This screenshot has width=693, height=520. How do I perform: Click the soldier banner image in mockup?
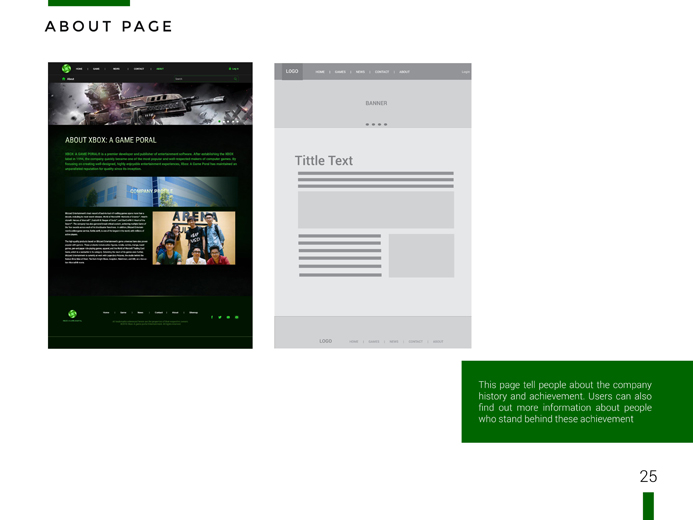click(x=150, y=104)
